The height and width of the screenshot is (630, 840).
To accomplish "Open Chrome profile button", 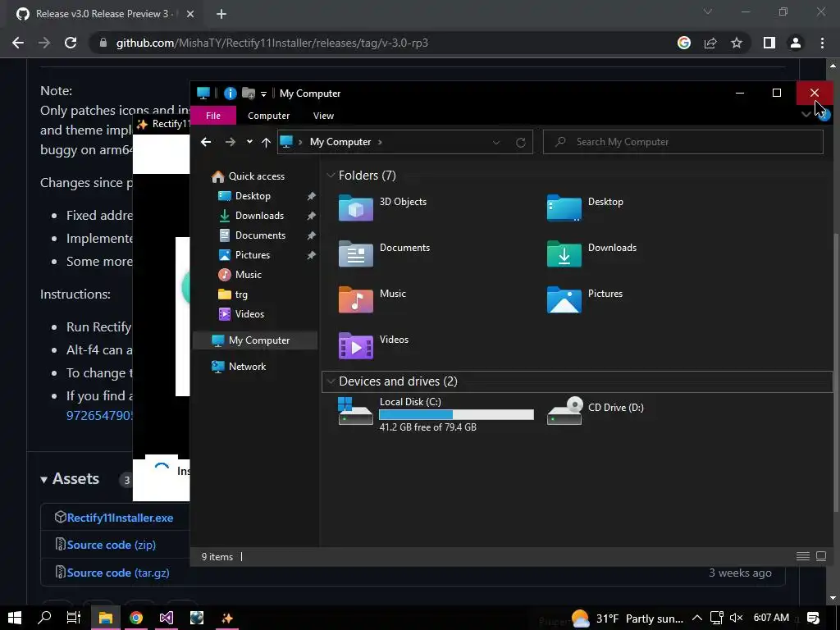I will point(796,43).
